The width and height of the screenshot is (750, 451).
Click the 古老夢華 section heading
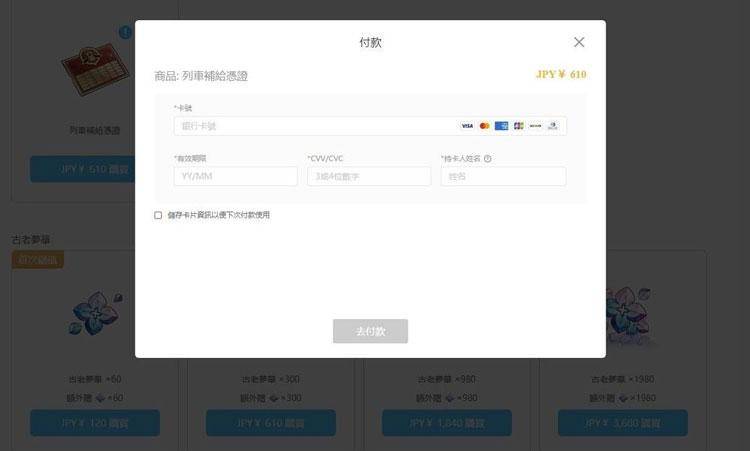31,239
